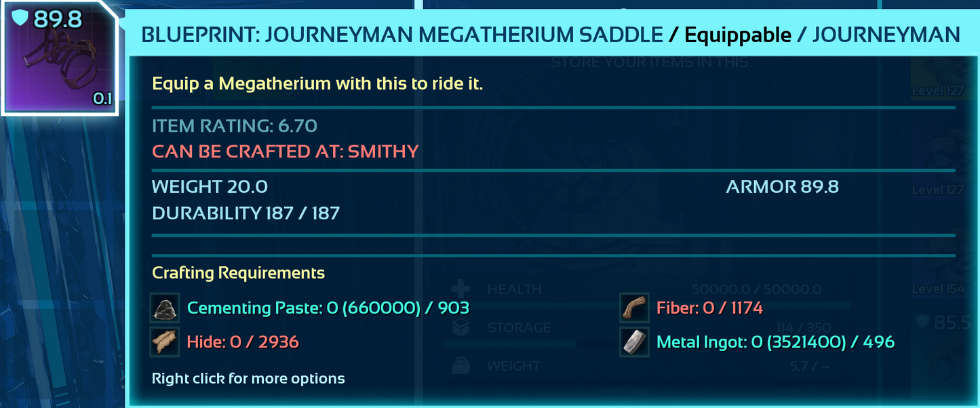Click the Fiber 0 / 1174 requirement
This screenshot has width=980, height=408.
pos(709,308)
